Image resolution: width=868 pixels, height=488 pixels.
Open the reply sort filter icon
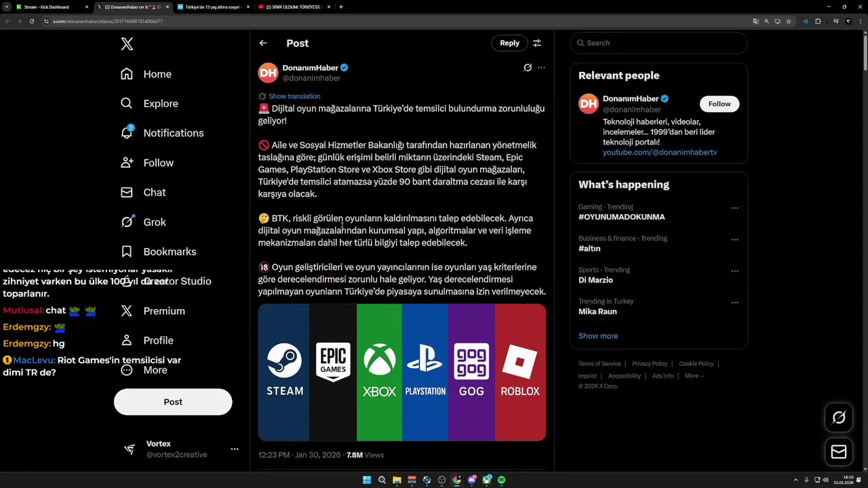point(537,43)
